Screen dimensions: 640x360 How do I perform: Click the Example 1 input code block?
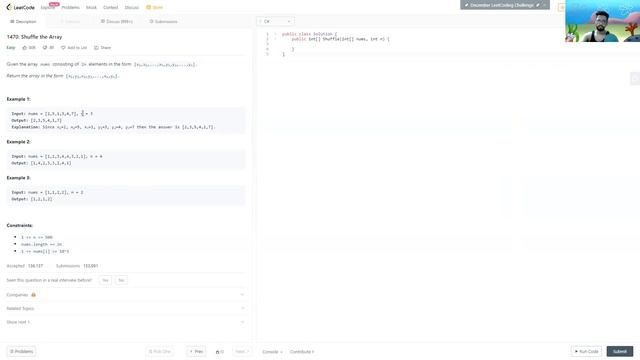click(126, 120)
